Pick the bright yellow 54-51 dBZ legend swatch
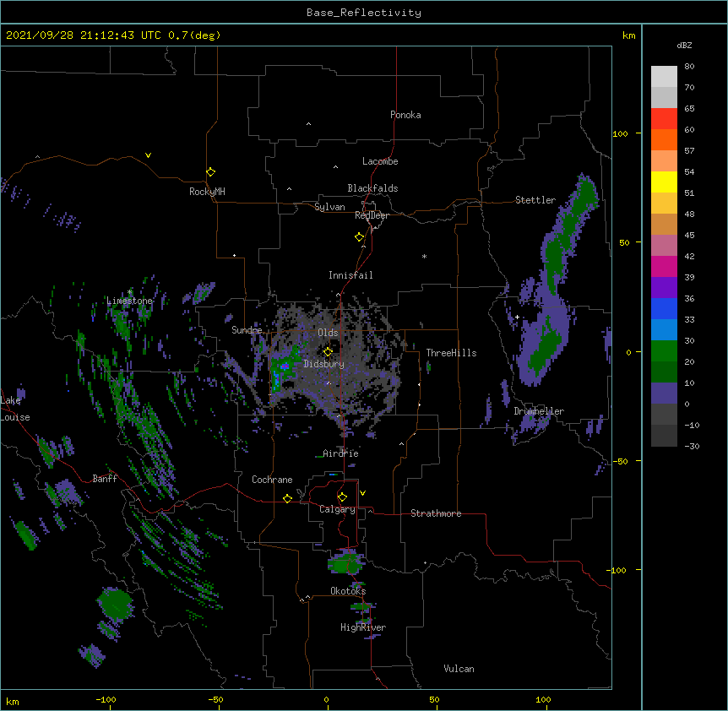 [664, 182]
